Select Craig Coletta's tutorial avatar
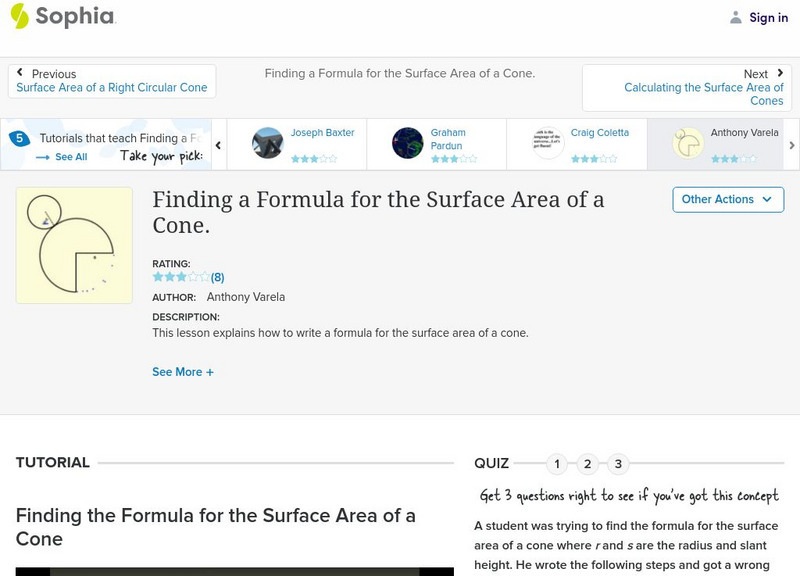The width and height of the screenshot is (800, 576). click(548, 143)
